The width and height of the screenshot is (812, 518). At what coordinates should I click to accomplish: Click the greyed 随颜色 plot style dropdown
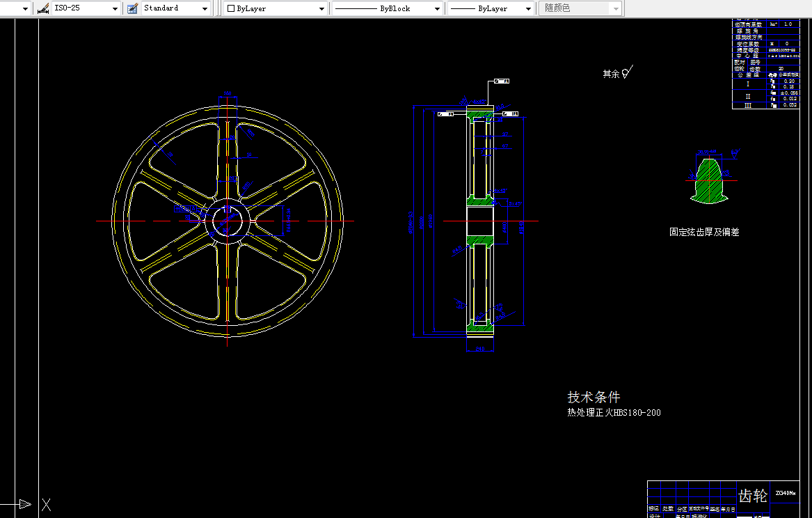coord(580,8)
